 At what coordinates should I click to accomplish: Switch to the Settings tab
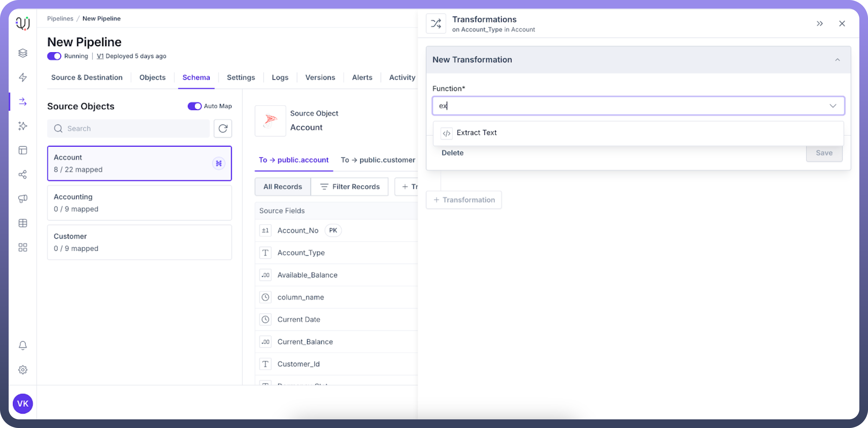coord(240,77)
